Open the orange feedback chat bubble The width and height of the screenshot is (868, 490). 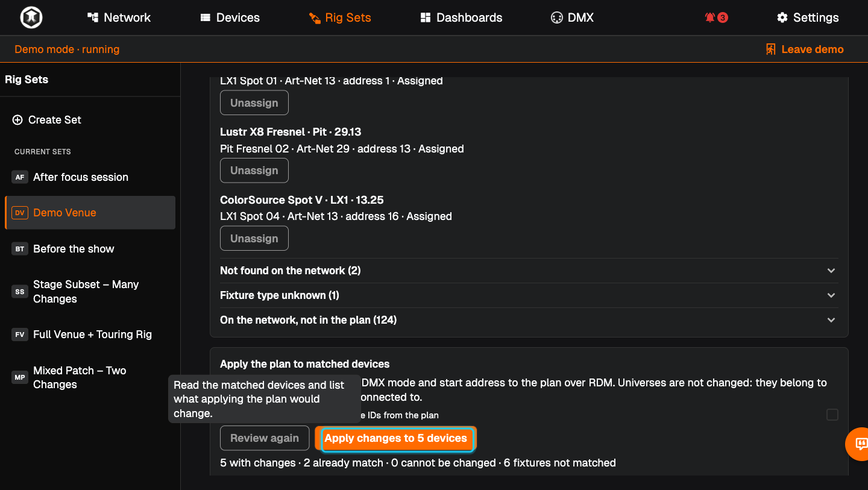click(x=861, y=444)
